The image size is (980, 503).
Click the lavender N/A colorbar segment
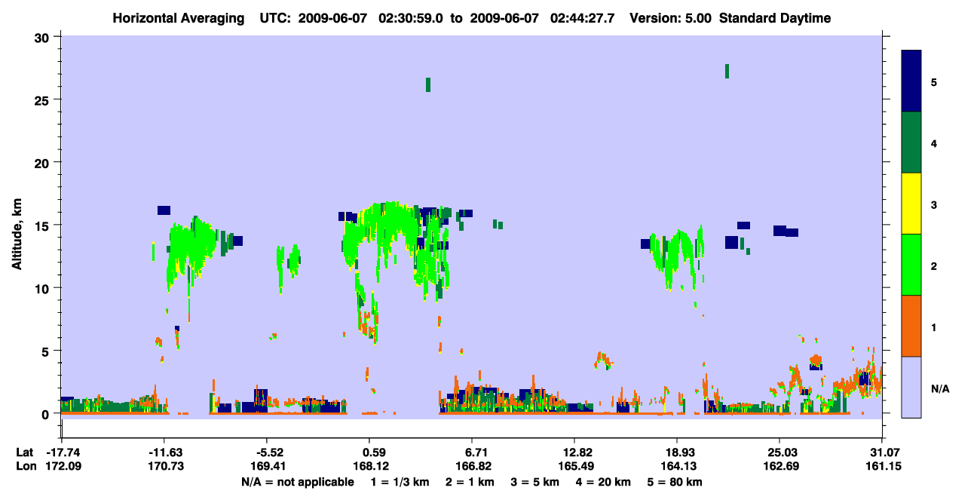click(x=911, y=387)
